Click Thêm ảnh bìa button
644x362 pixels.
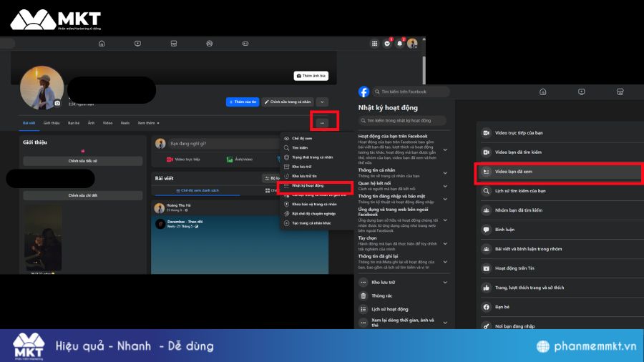311,76
